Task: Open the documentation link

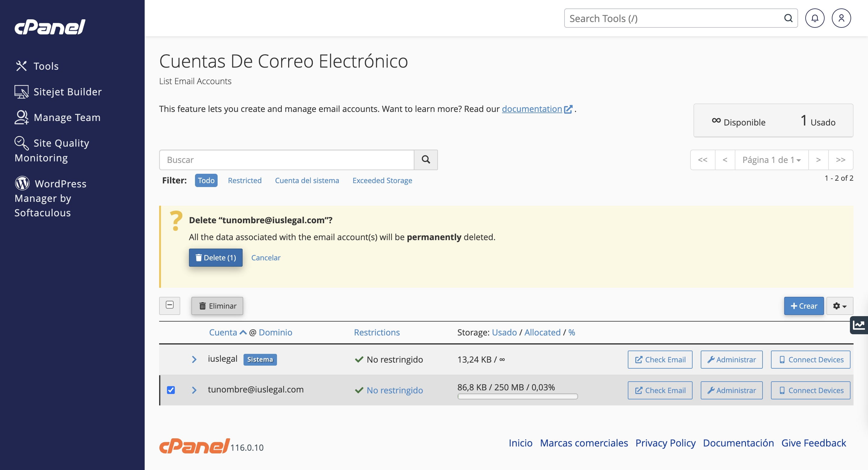Action: (532, 109)
